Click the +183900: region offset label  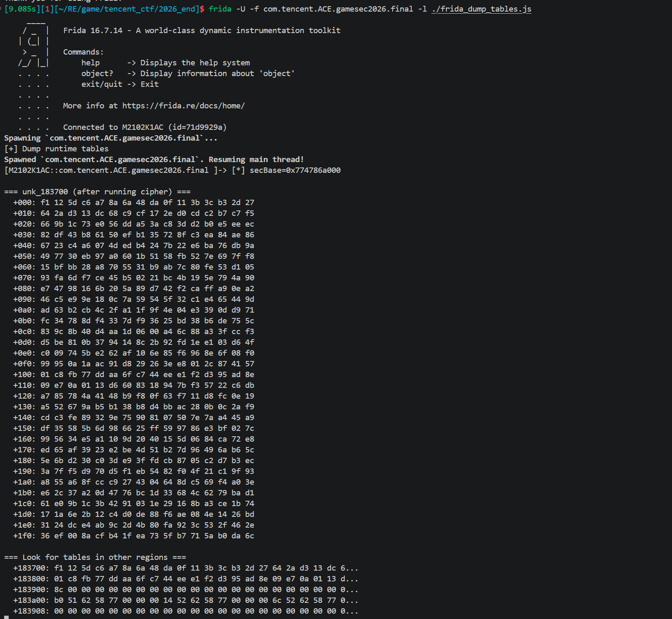pyautogui.click(x=31, y=590)
